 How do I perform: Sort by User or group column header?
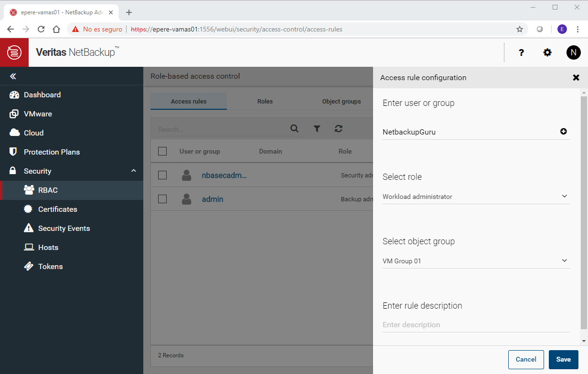point(200,151)
